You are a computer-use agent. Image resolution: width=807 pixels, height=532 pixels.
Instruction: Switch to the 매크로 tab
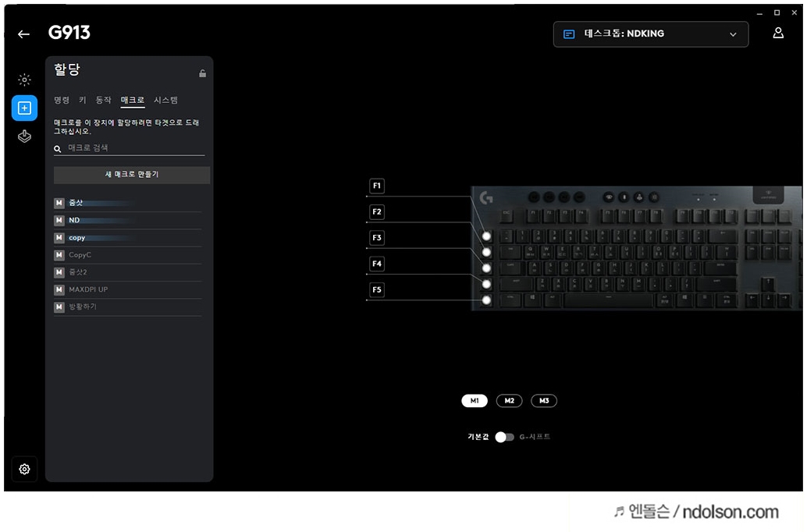click(132, 100)
